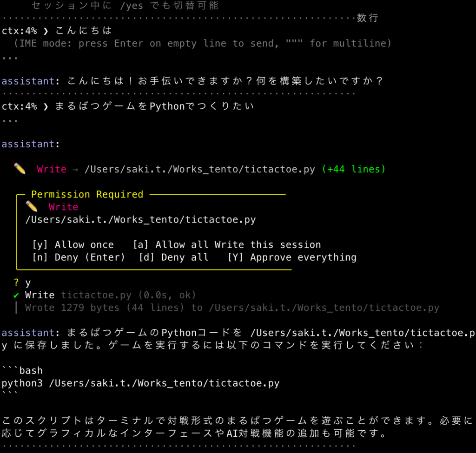Viewport: 476px width, 453px height.
Task: Select the [n] Deny (Enter) option
Action: (x=79, y=257)
